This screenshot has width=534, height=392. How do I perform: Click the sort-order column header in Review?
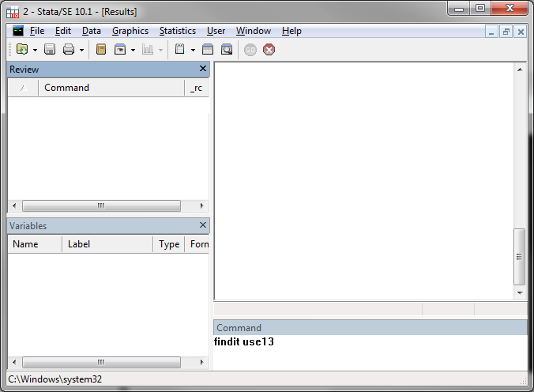point(23,88)
